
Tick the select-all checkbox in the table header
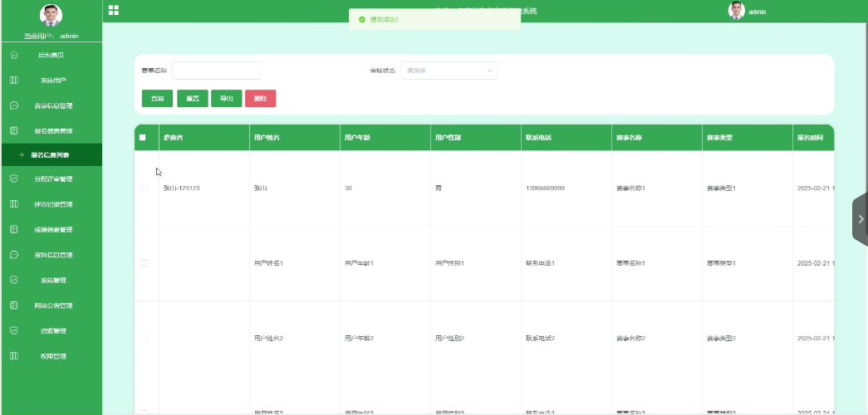(142, 137)
